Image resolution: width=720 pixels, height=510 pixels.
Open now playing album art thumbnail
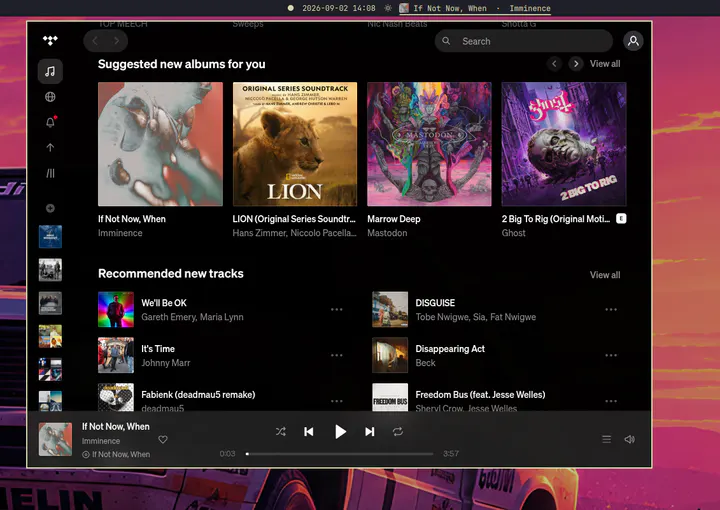(55, 439)
